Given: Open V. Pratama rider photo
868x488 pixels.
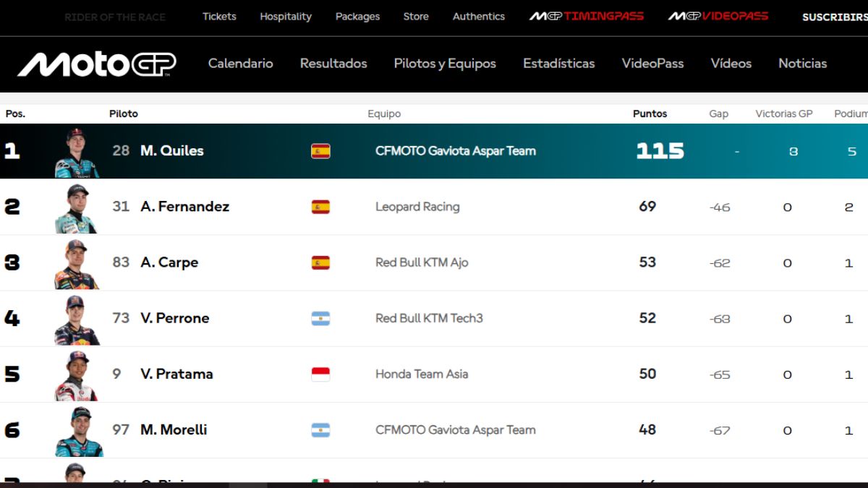Looking at the screenshot, I should pos(76,376).
